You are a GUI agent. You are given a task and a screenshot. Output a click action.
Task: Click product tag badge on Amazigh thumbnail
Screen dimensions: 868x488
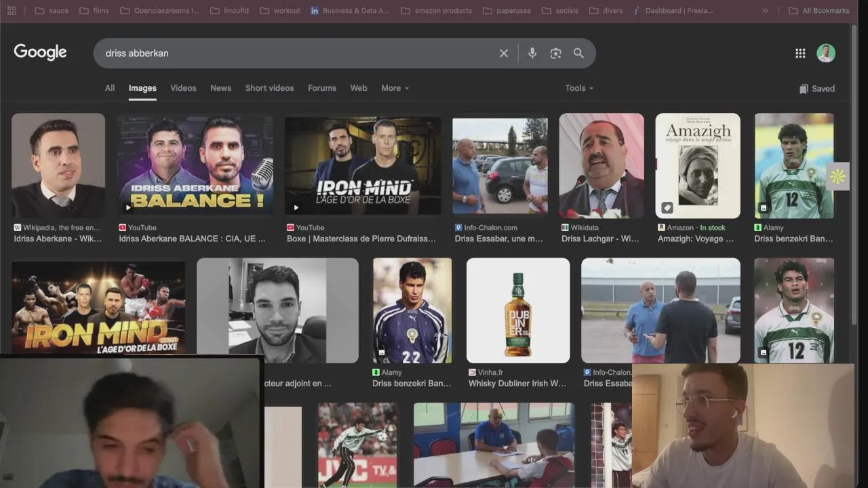pos(667,207)
